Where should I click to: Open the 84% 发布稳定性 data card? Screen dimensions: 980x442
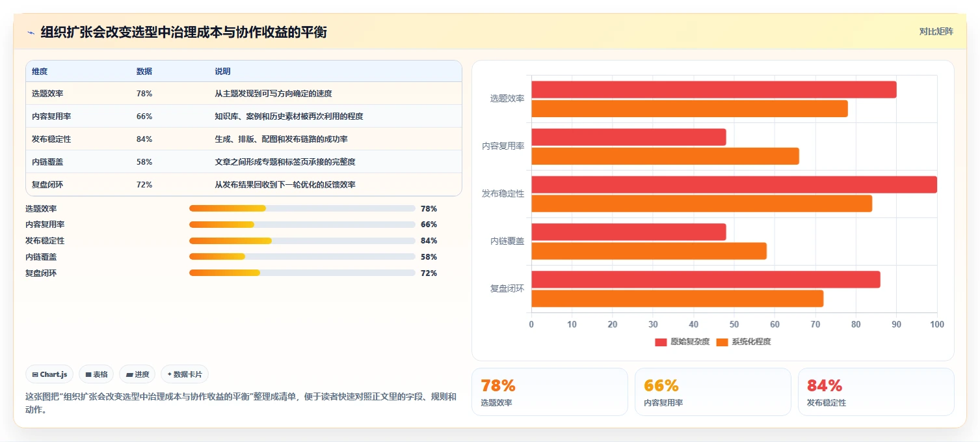click(876, 392)
